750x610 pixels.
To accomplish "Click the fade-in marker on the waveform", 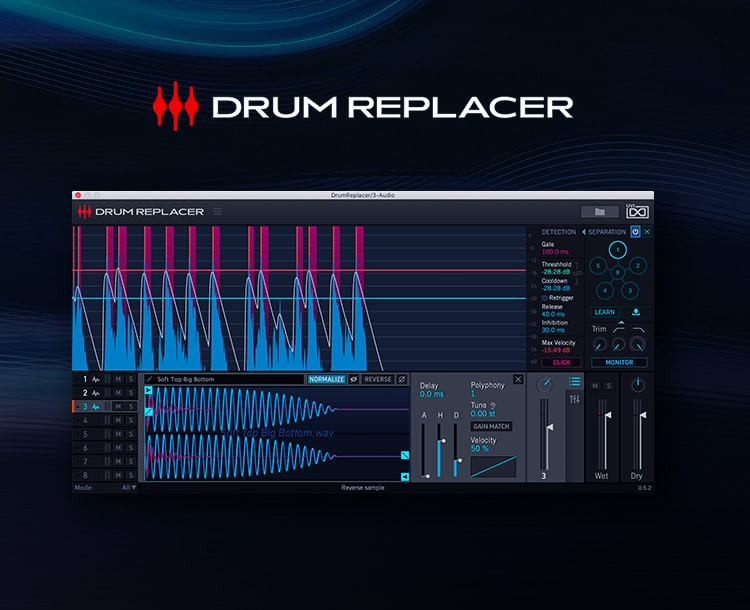I will coord(149,411).
